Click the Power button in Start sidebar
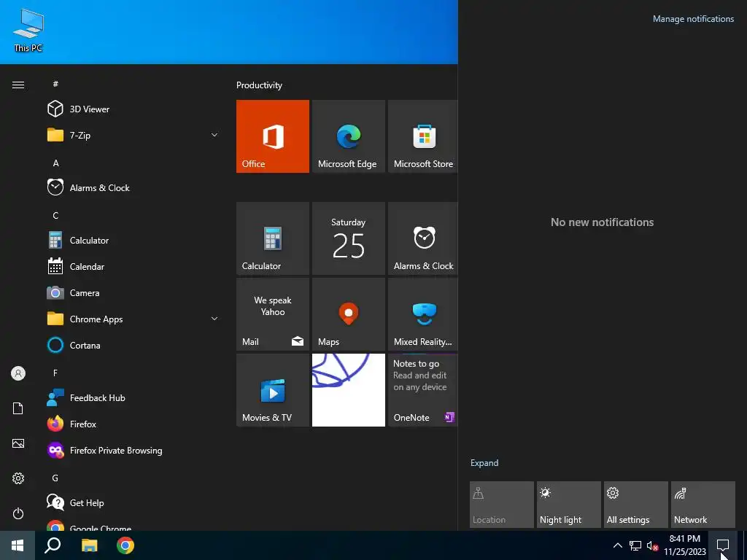747x560 pixels. [18, 513]
